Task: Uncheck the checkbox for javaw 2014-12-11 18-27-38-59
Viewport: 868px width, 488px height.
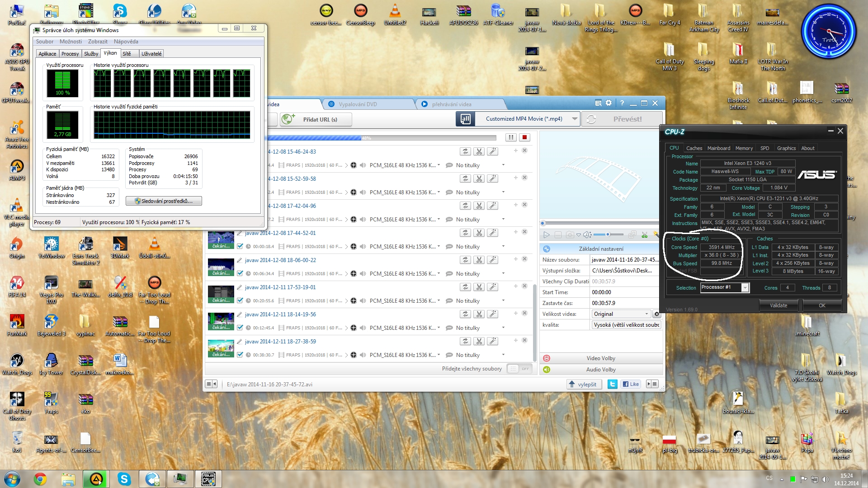Action: click(240, 355)
